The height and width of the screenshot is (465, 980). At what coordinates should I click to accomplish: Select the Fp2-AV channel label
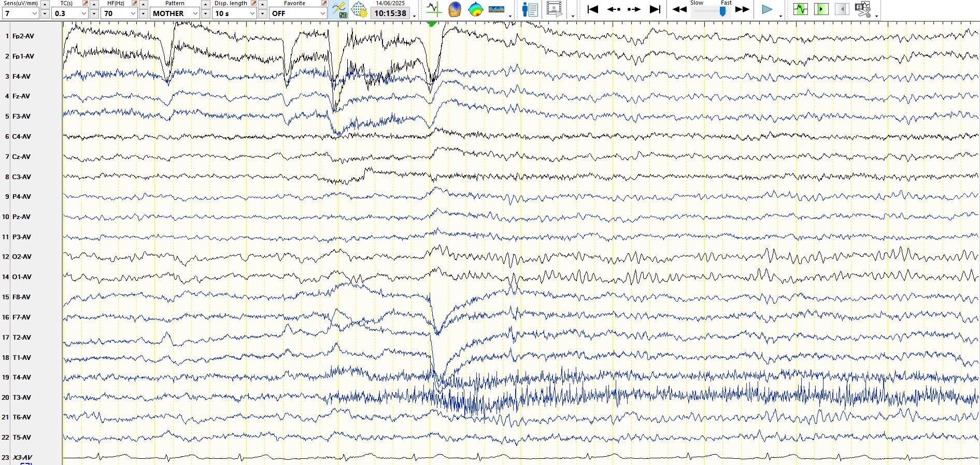click(23, 36)
